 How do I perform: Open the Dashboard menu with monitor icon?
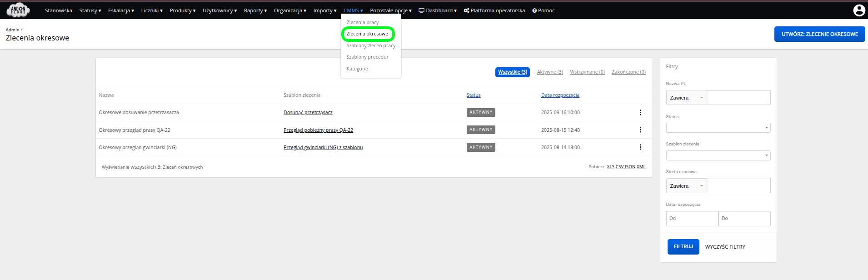coord(438,10)
